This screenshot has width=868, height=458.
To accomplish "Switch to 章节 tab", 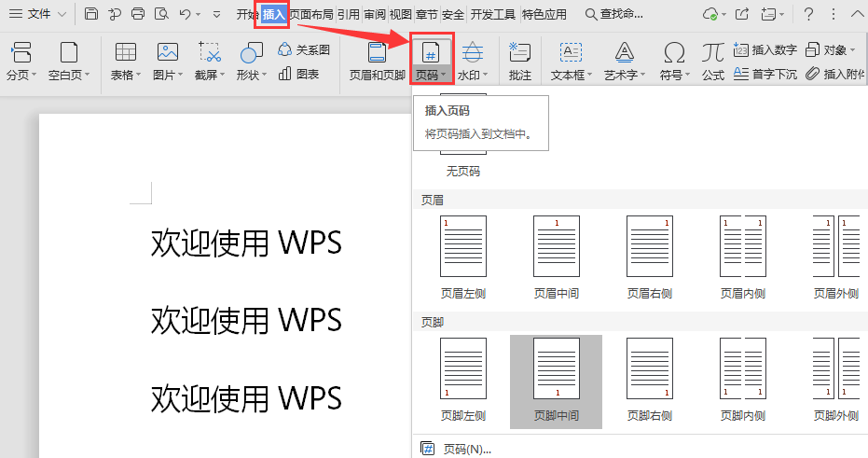I will point(426,14).
